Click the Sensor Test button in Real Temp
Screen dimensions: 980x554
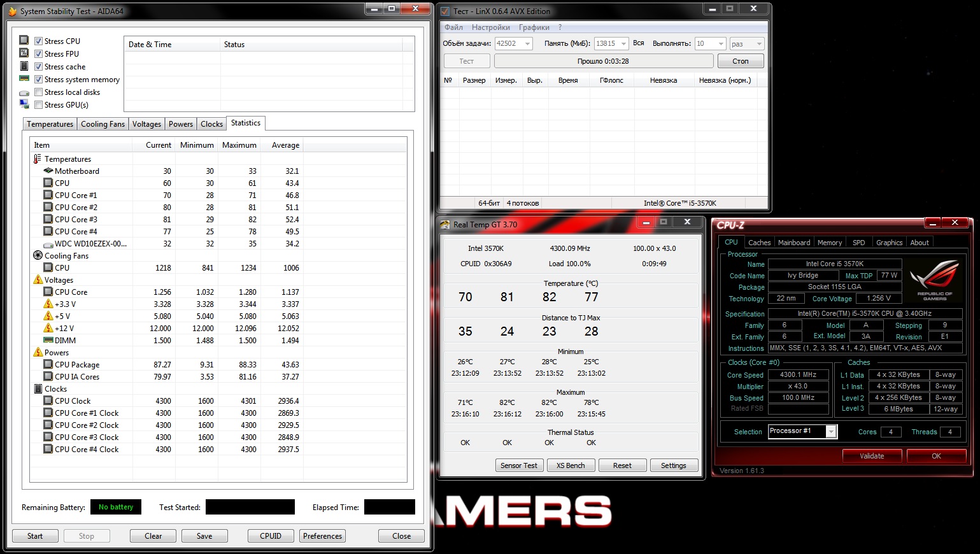click(519, 465)
